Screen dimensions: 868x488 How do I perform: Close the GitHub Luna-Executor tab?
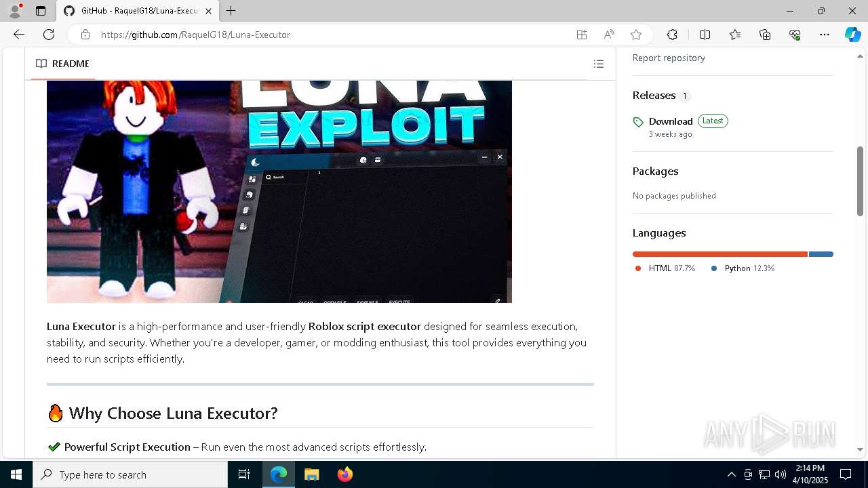[208, 11]
